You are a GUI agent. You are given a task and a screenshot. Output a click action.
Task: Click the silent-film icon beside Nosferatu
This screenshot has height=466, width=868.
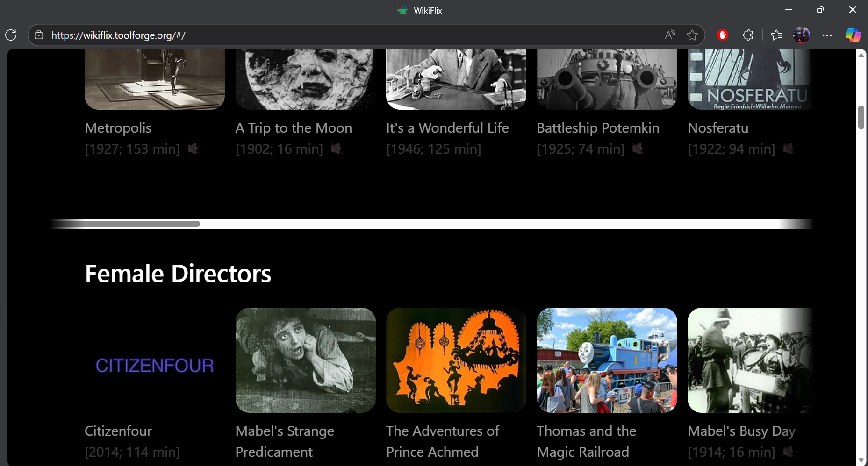pyautogui.click(x=789, y=149)
